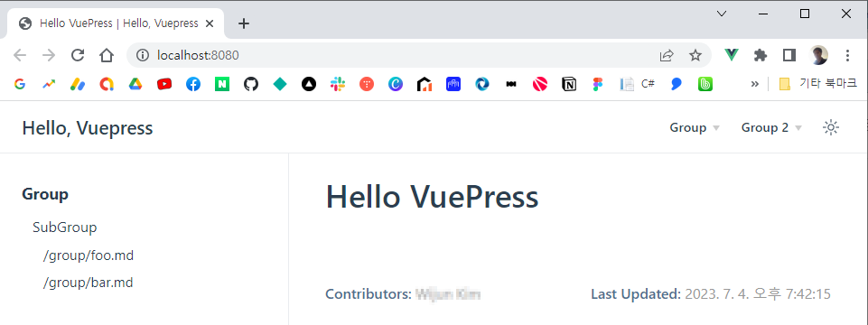This screenshot has width=868, height=325.
Task: Open the blue speech bubble bookmark
Action: click(x=676, y=84)
